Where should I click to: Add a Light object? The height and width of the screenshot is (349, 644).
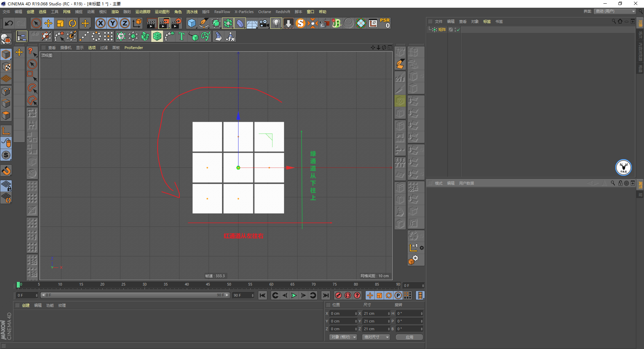click(276, 23)
